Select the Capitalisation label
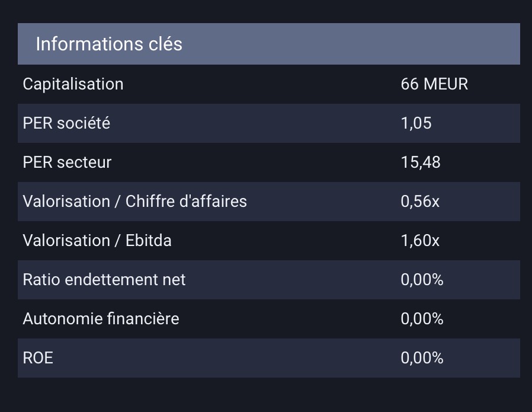This screenshot has height=412, width=532. (x=73, y=84)
